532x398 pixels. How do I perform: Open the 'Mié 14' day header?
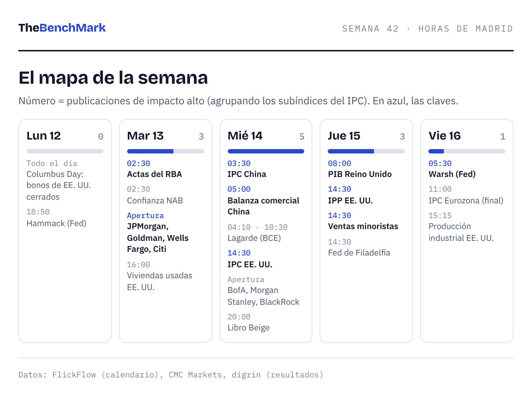(x=245, y=136)
